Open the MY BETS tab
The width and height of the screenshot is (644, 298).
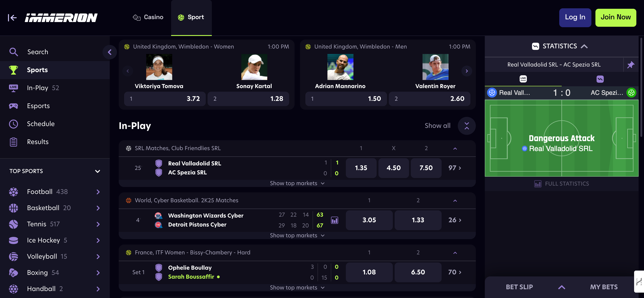[604, 287]
